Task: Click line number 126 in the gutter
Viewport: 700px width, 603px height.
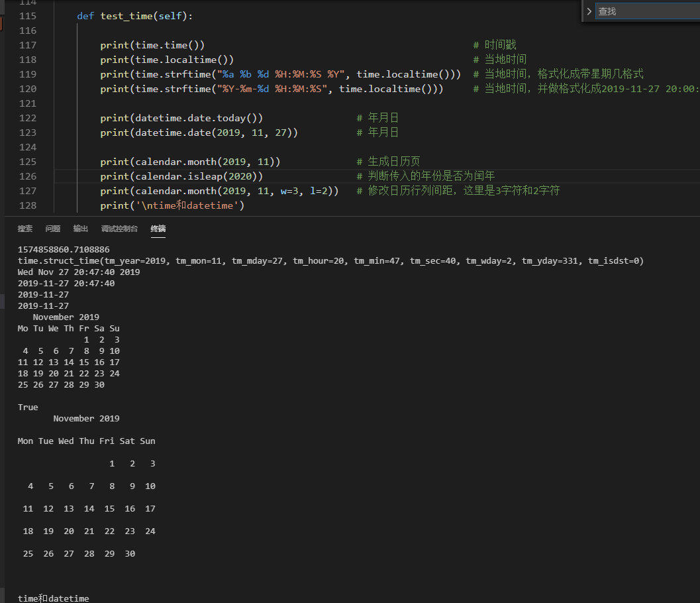Action: 28,176
